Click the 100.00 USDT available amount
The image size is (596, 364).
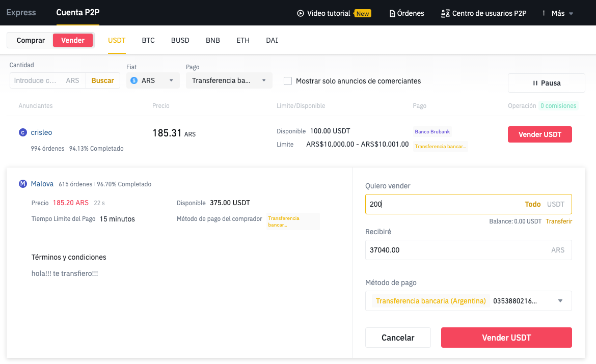click(330, 131)
